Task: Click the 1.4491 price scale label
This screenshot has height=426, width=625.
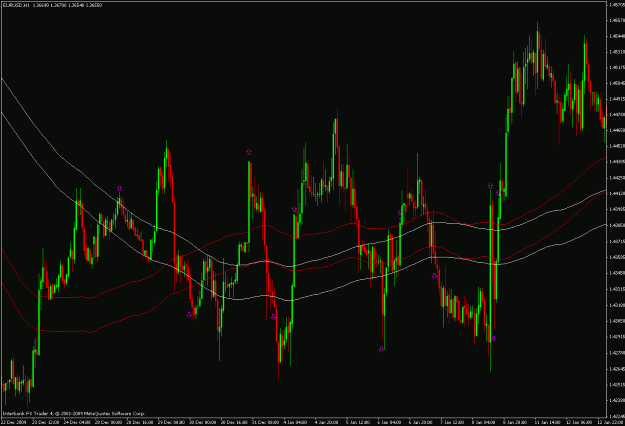Action: [x=617, y=99]
